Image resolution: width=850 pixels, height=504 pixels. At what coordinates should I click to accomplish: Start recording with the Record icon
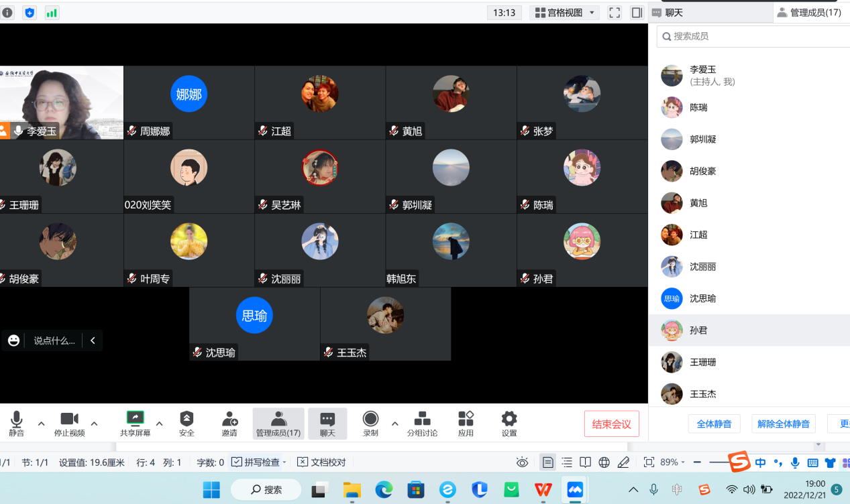click(x=370, y=420)
